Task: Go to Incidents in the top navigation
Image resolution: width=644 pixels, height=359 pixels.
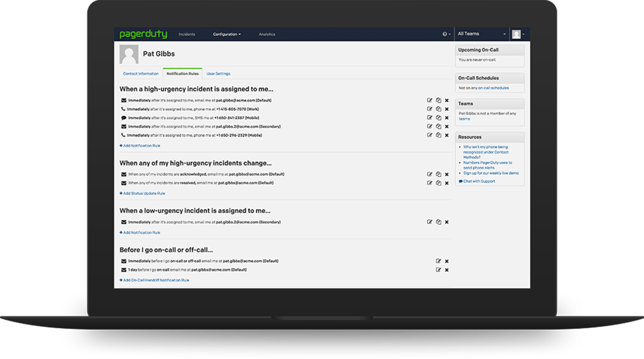Action: 186,34
